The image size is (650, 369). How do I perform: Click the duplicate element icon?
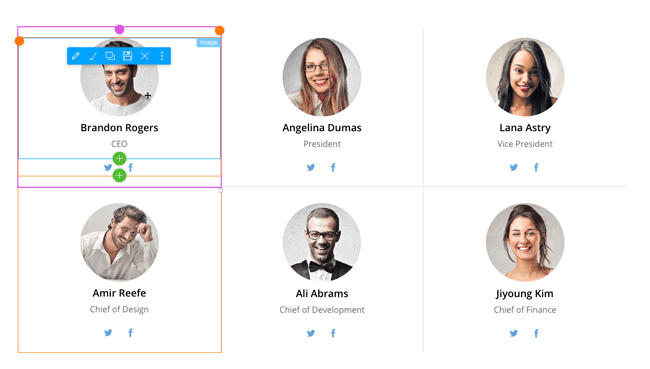click(x=110, y=56)
